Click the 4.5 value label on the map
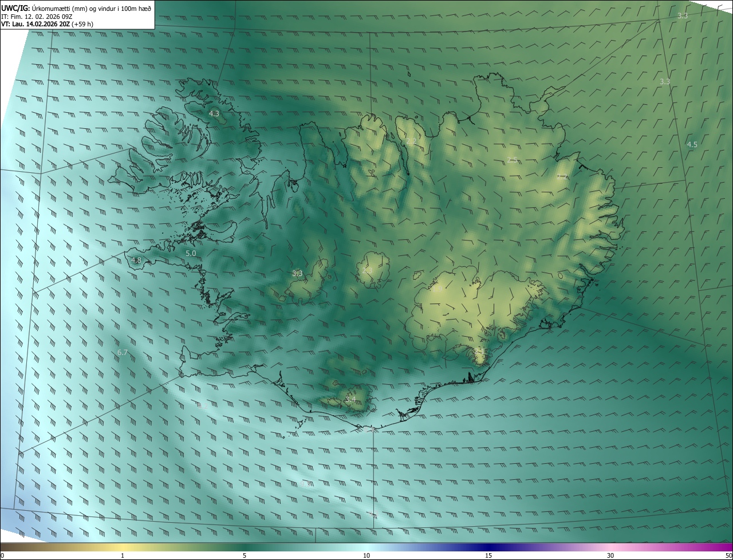Image resolution: width=733 pixels, height=560 pixels. 692,144
